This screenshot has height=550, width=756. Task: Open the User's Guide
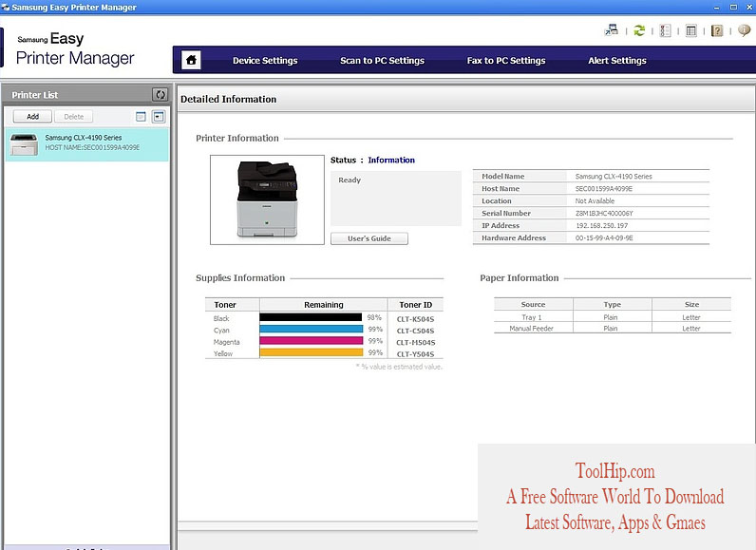coord(369,238)
